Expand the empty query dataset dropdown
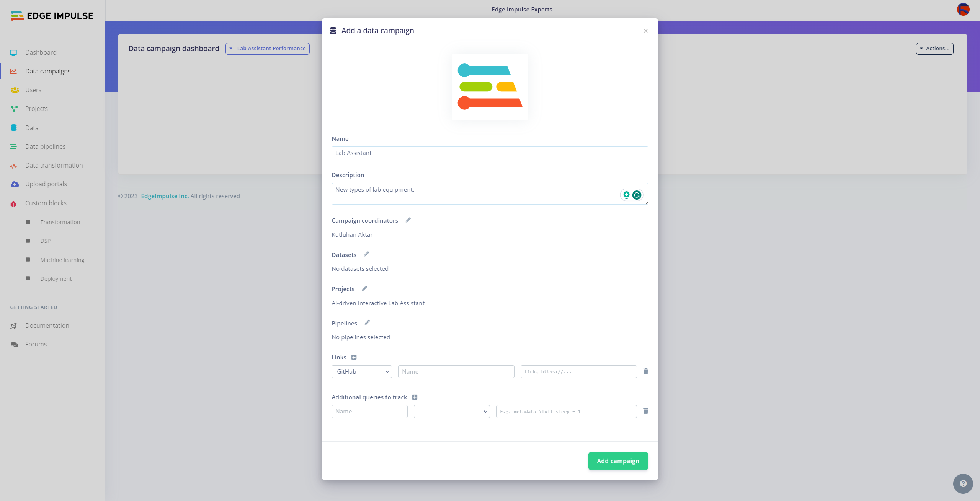Screen dimensions: 980x501 [x=451, y=412]
